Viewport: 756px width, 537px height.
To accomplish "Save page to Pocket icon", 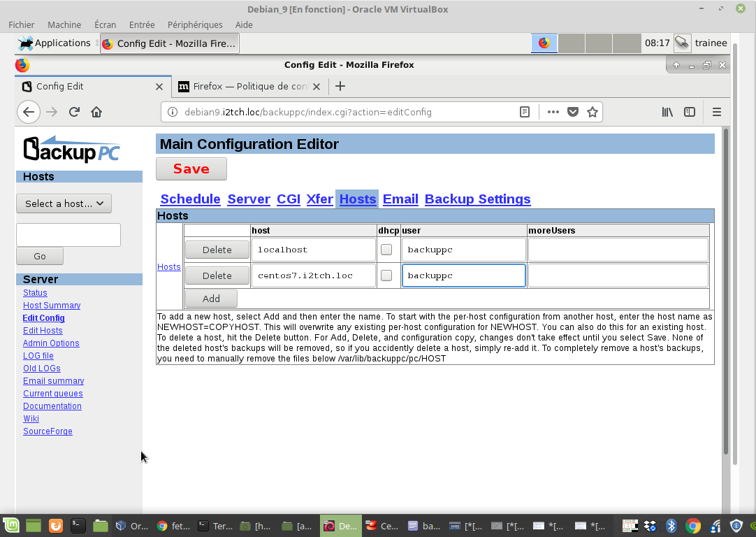I will (x=573, y=112).
